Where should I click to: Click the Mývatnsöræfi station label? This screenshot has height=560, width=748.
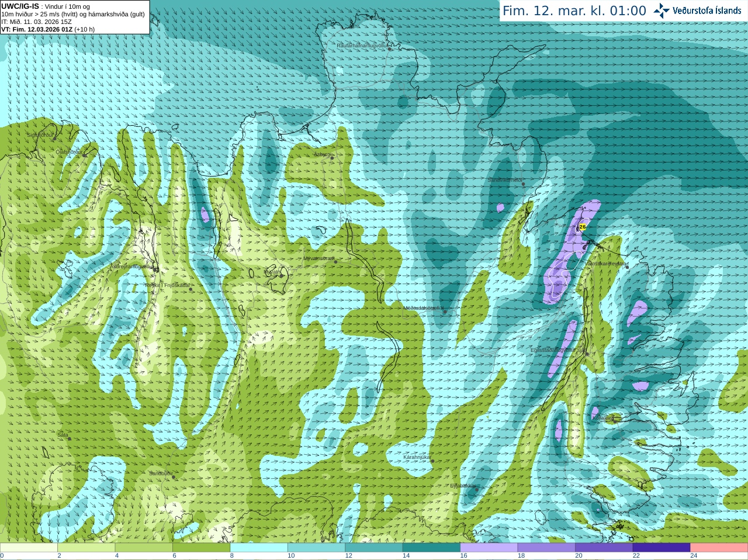point(318,258)
